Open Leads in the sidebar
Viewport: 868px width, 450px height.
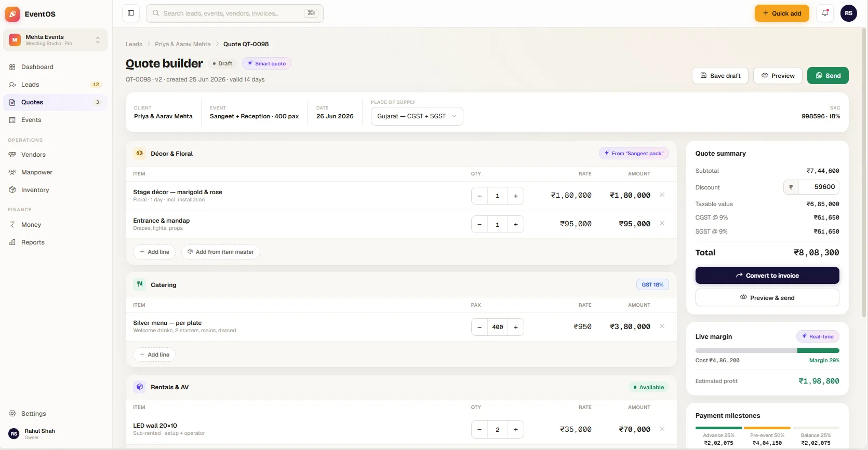(55, 85)
